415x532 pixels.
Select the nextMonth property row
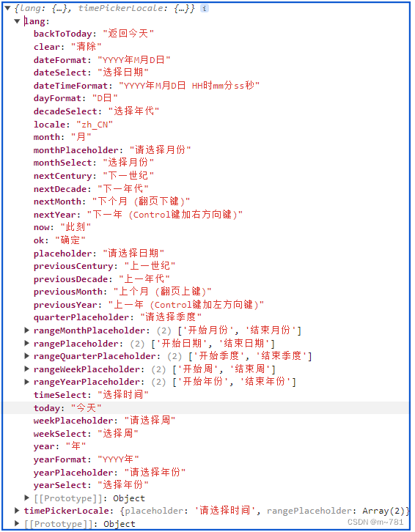[111, 202]
